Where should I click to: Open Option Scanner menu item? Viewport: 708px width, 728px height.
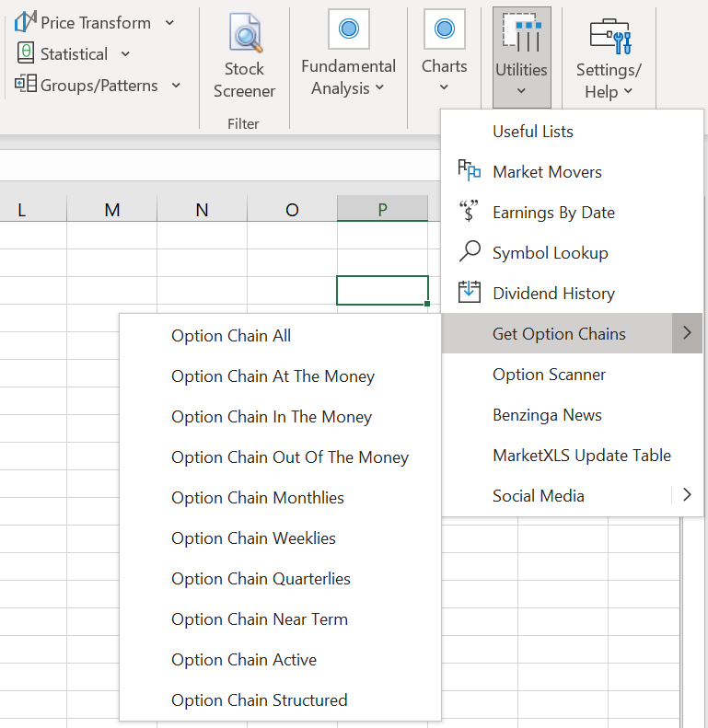tap(573, 374)
